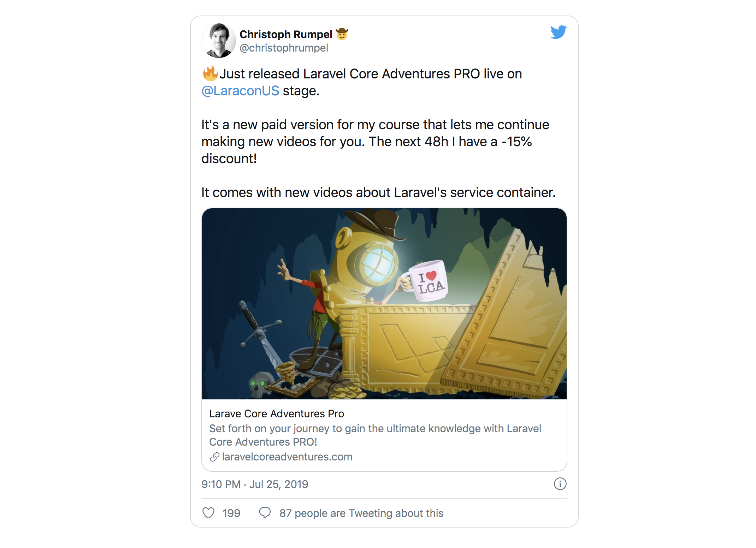Click the 9:10 PM Jul 25, 2019 timestamp
Viewport: 756px width, 548px height.
(x=255, y=484)
